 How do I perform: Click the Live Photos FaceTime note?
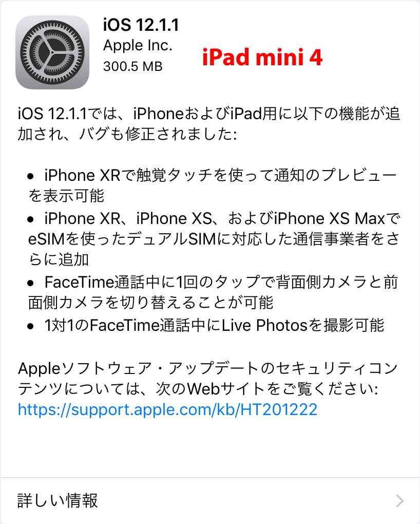tap(214, 325)
